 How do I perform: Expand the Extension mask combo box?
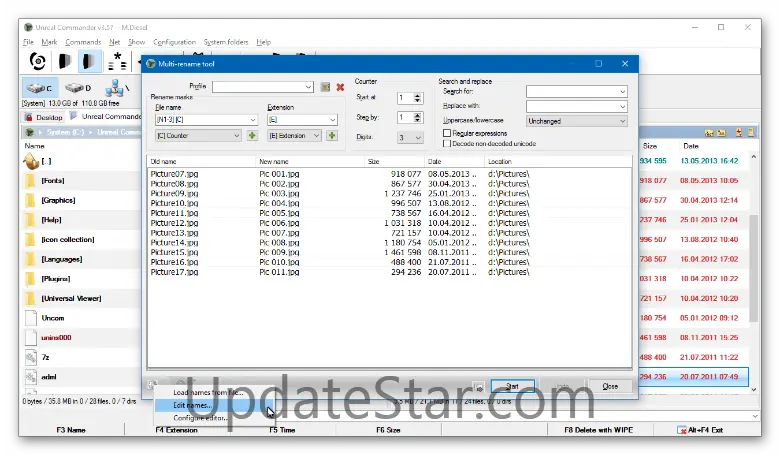tap(332, 120)
